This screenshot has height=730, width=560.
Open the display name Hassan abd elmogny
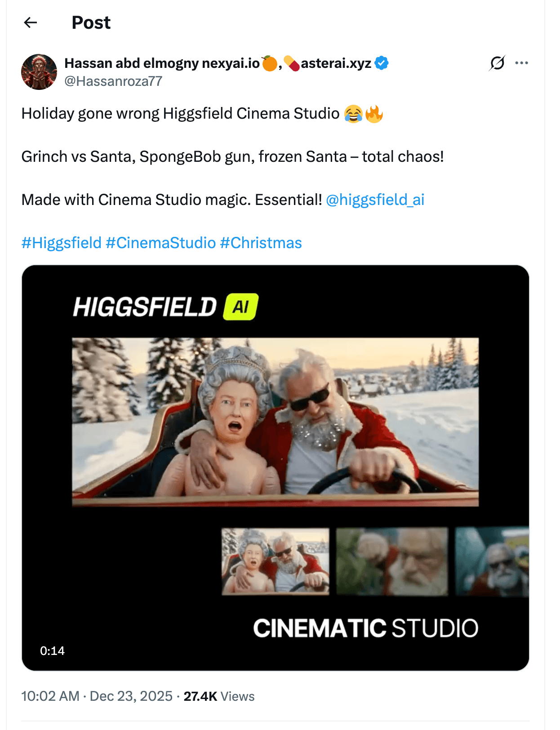click(131, 63)
